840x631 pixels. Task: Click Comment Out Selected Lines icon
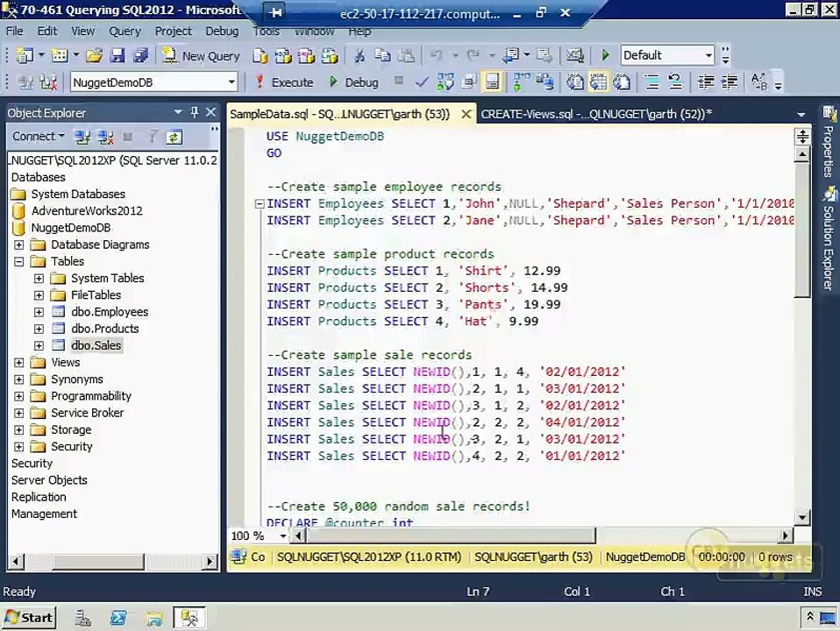652,82
